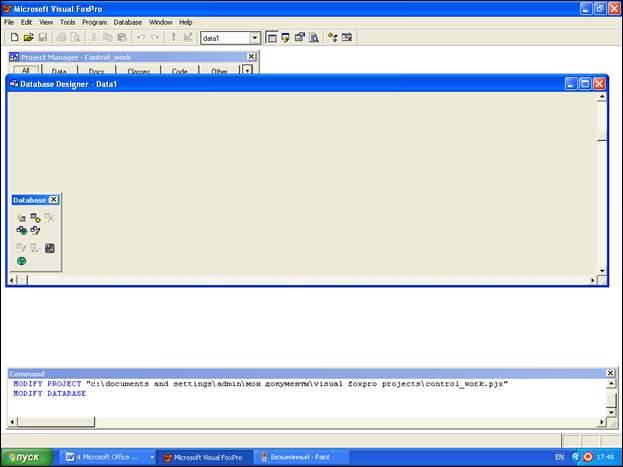Click the MODIFY PROJECT command line
This screenshot has height=467, width=623.
point(261,384)
